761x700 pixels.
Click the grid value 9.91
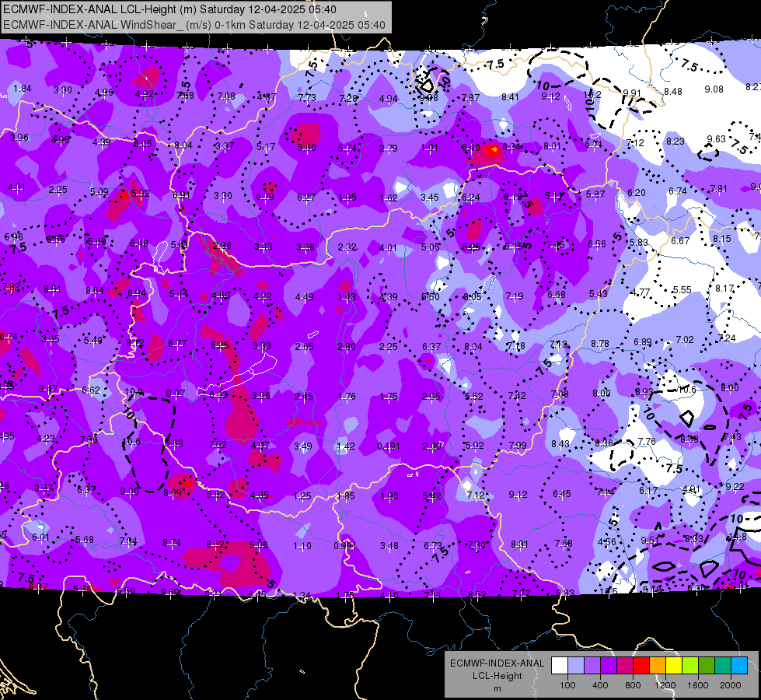(632, 93)
